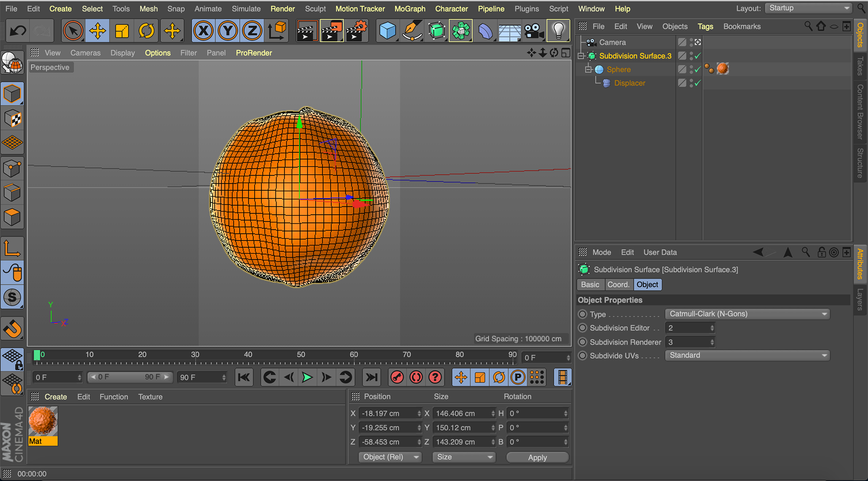Add a Cube primitive object
The height and width of the screenshot is (481, 868).
[x=387, y=31]
